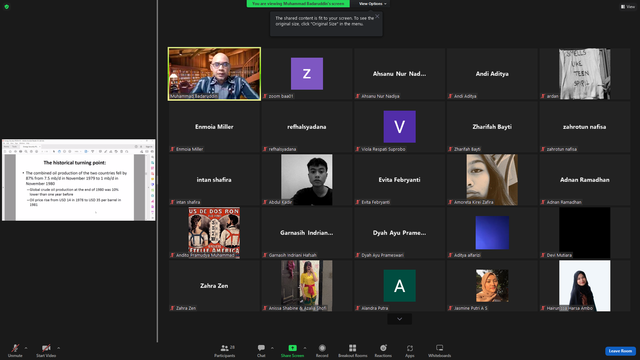Select the refhalsyadana tile

[x=307, y=127]
